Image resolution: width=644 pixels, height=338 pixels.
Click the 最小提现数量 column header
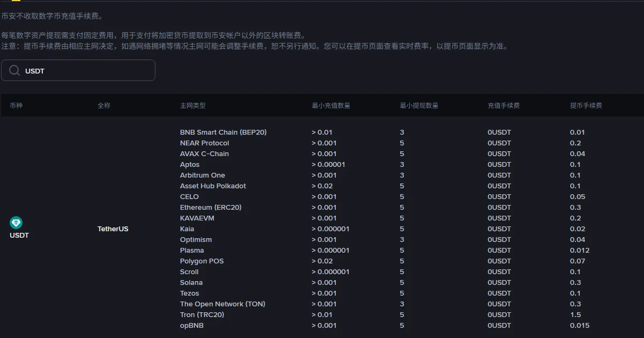419,106
